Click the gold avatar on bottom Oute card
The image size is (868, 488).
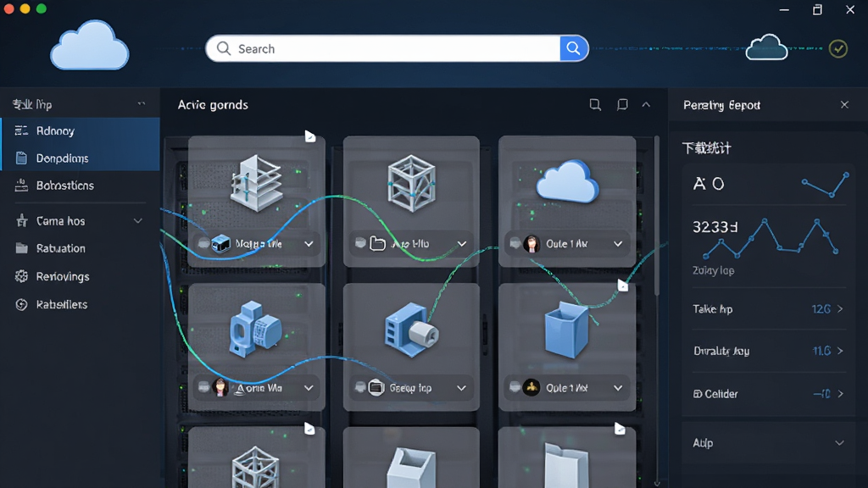531,387
